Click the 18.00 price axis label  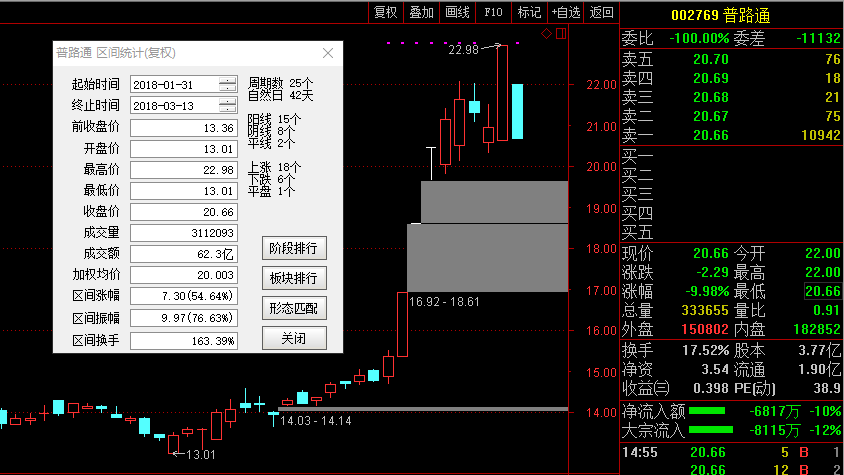(601, 248)
